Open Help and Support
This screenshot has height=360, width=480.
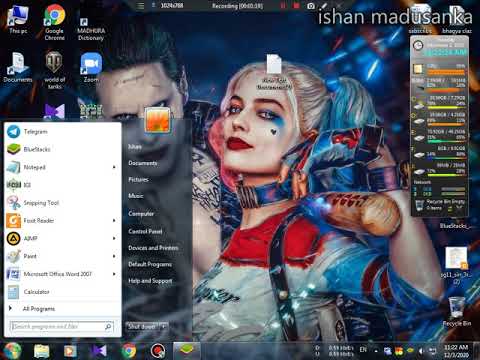pos(150,281)
